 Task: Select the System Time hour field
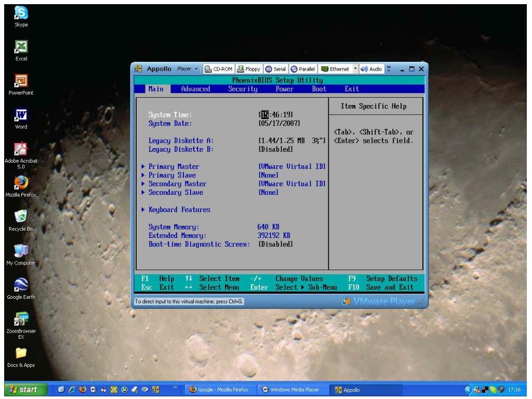click(264, 115)
